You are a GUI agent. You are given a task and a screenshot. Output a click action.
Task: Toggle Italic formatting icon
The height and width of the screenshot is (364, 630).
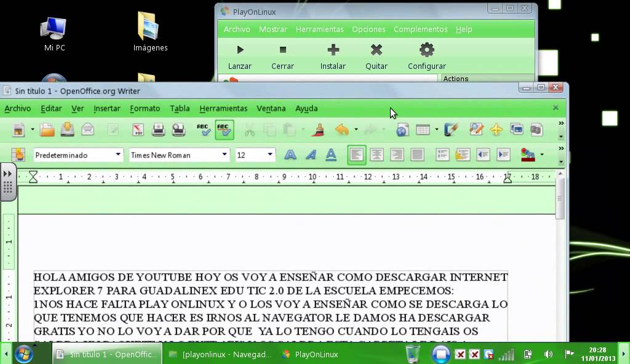coord(311,155)
